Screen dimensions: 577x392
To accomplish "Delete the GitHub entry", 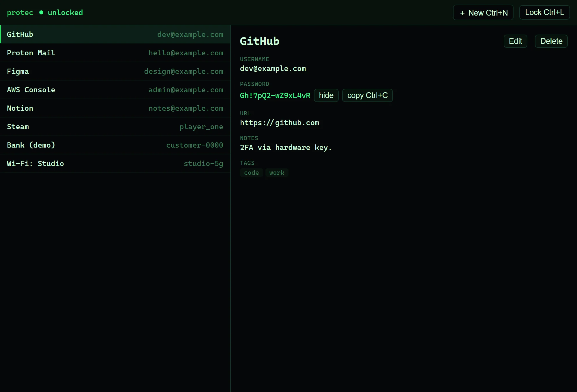I will (x=551, y=41).
